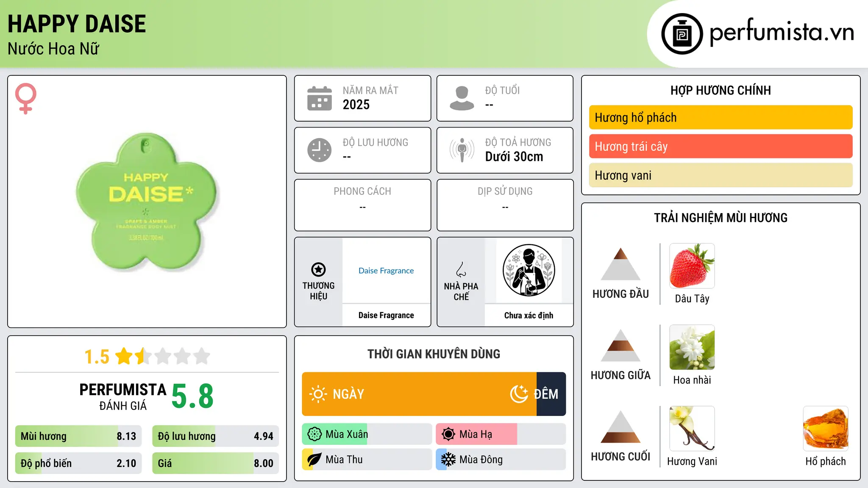Click the Mùa Xuân season bar
The width and height of the screenshot is (868, 488).
coord(367,434)
